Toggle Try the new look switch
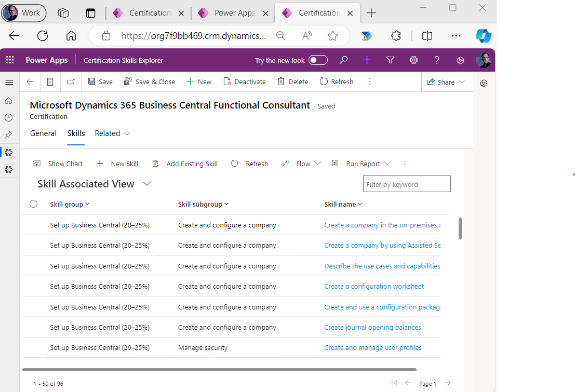 click(318, 60)
